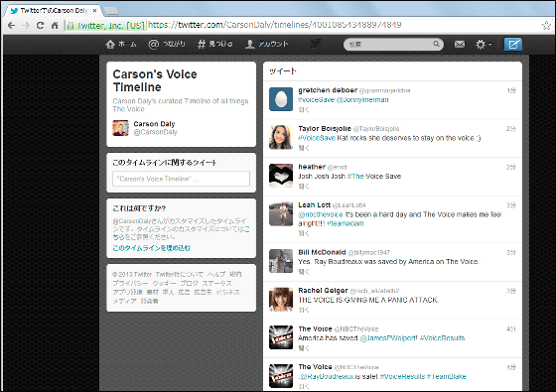This screenshot has width=556, height=392.
Task: Reload the page with refresh icon
Action: pyautogui.click(x=40, y=25)
